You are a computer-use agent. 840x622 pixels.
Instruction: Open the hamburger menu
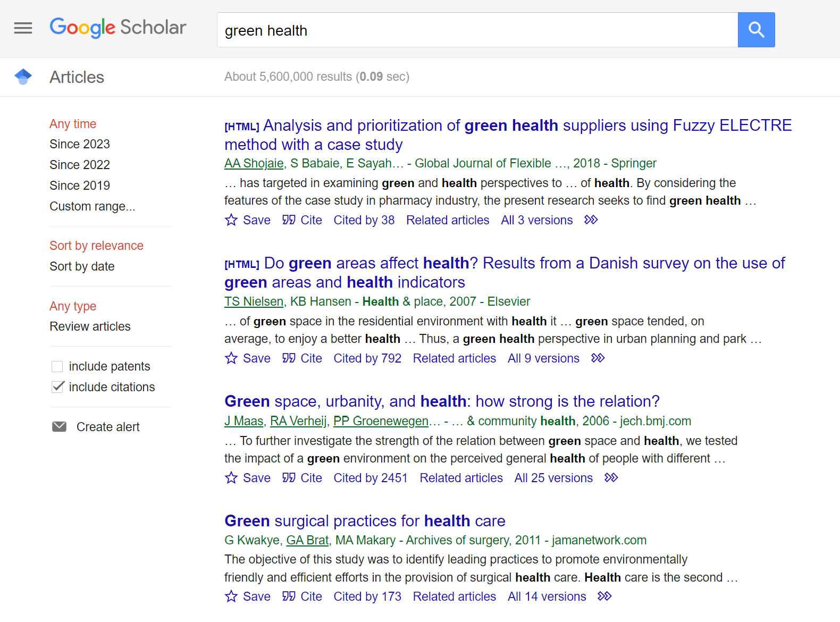[x=23, y=28]
